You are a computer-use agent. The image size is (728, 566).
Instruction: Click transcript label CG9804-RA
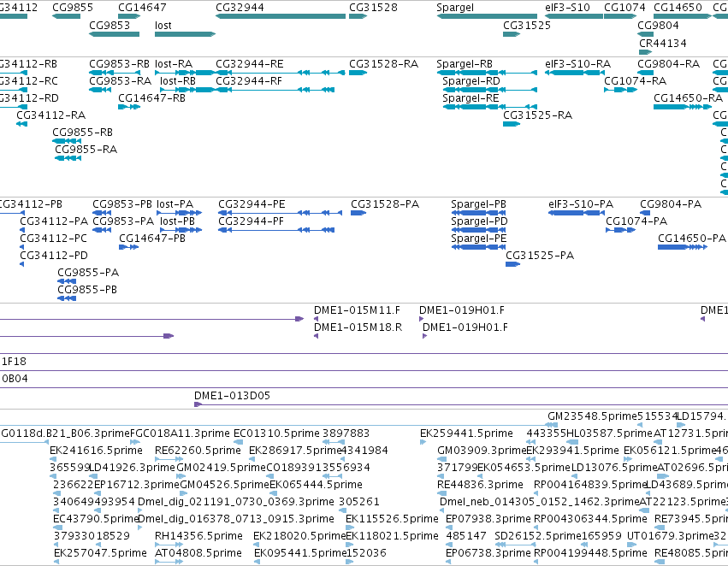pyautogui.click(x=669, y=63)
